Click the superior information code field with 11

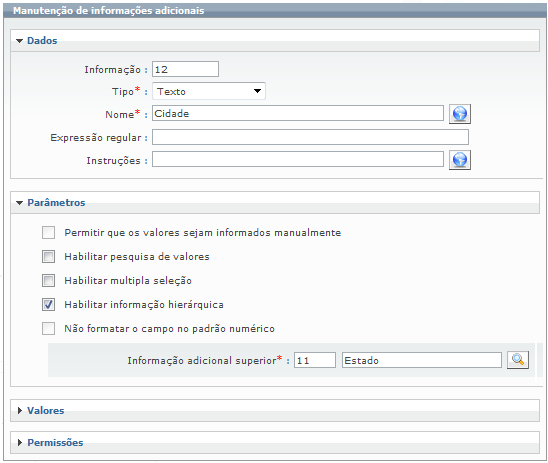315,360
